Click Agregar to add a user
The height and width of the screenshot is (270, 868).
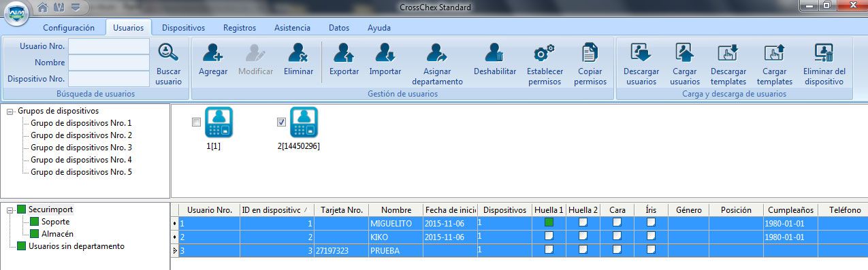click(213, 53)
